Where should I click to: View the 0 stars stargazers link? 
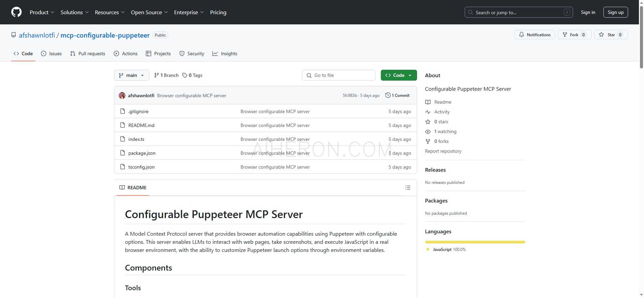(x=437, y=122)
